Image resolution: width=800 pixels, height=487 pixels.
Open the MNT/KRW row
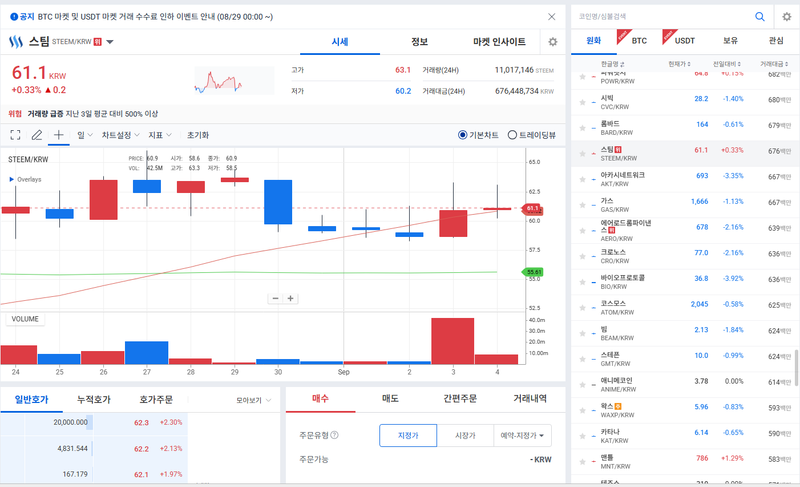click(685, 462)
